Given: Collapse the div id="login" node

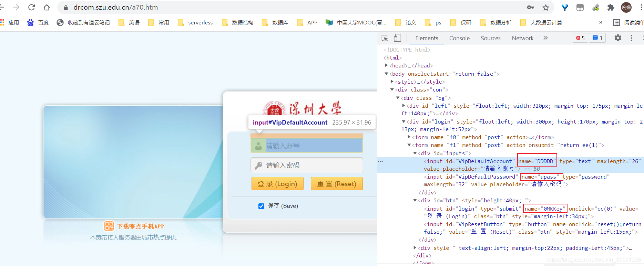Looking at the screenshot, I should [403, 121].
